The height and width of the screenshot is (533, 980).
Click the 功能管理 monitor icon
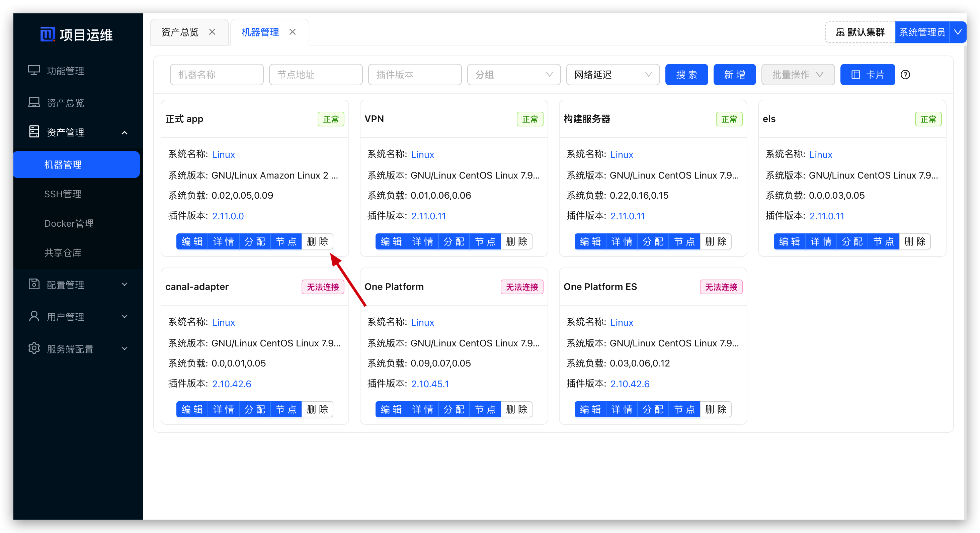coord(34,71)
